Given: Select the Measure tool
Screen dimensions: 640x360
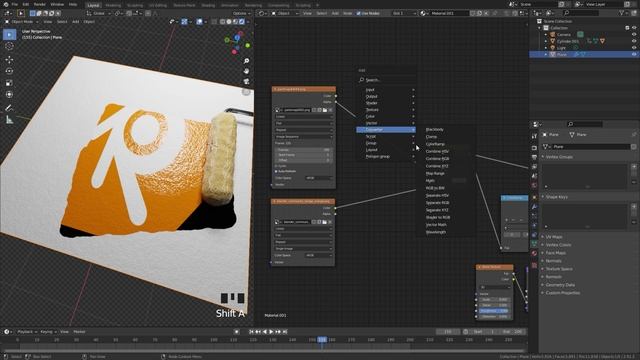Looking at the screenshot, I should (x=9, y=120).
